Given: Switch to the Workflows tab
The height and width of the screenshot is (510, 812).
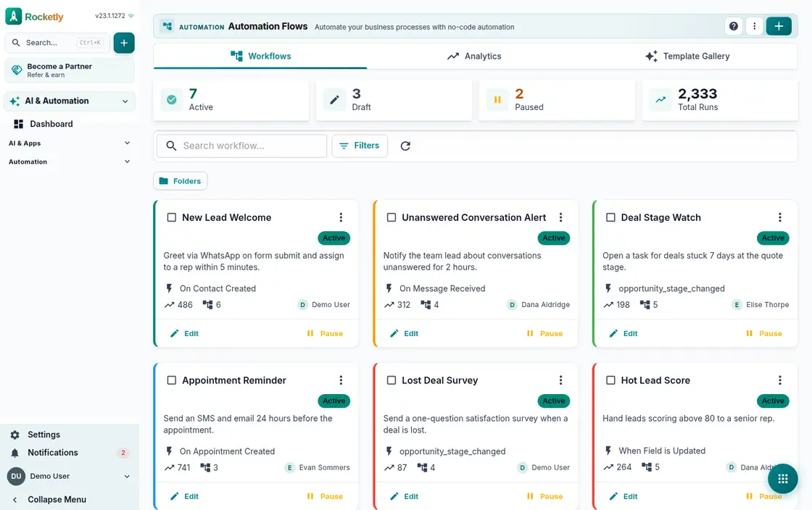Looking at the screenshot, I should pos(260,57).
